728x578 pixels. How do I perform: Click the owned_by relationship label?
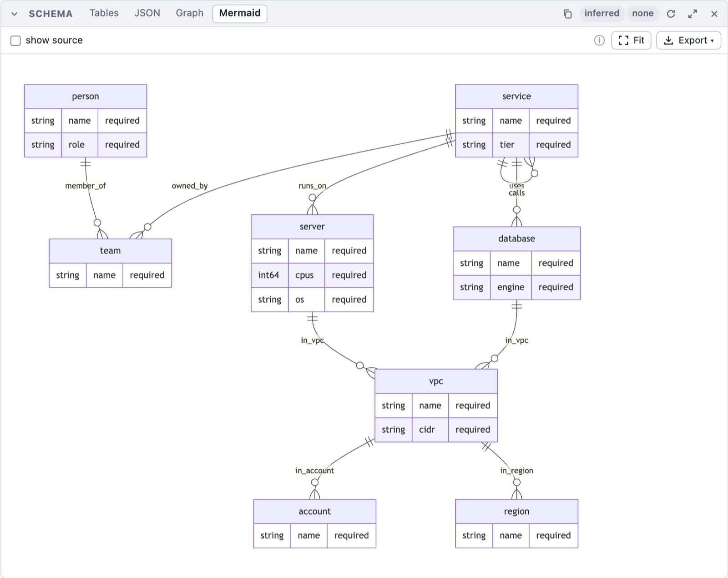point(190,186)
